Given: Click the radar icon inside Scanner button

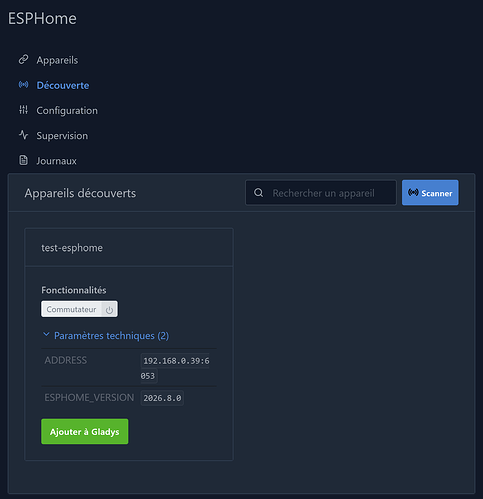Looking at the screenshot, I should coord(413,193).
